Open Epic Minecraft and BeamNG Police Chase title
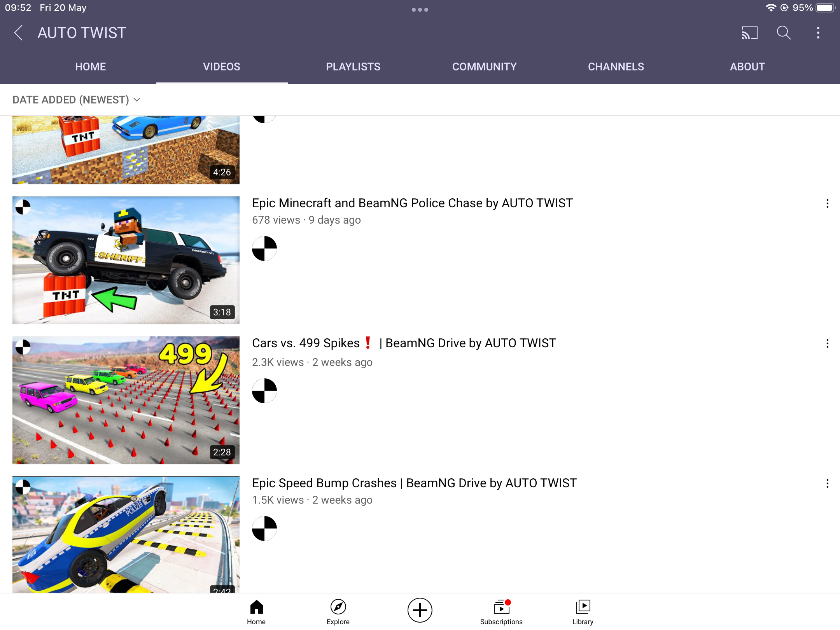The height and width of the screenshot is (630, 840). coord(412,203)
